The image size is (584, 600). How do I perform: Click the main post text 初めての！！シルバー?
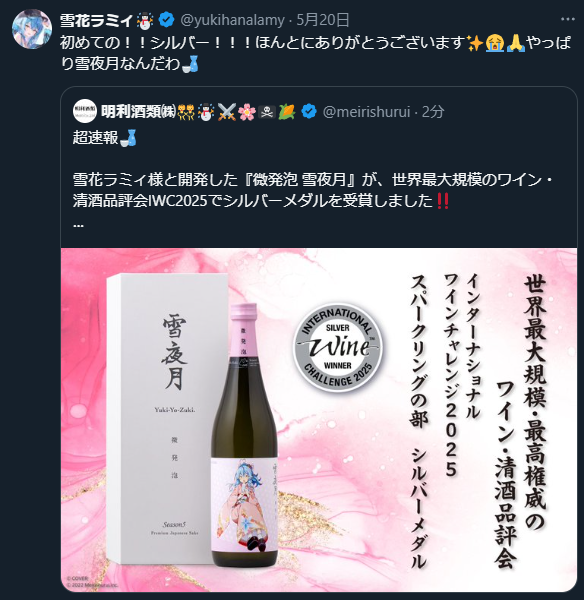(x=315, y=53)
